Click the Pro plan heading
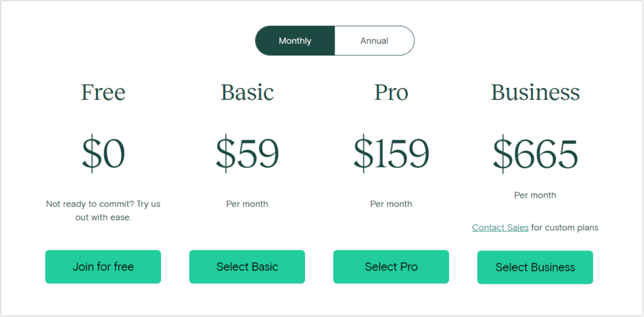Image resolution: width=644 pixels, height=317 pixels. [x=391, y=92]
